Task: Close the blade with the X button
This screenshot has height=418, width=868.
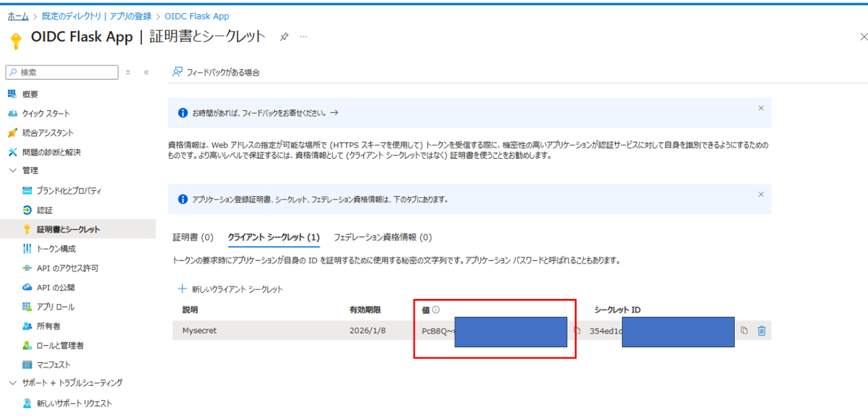Action: 863,37
